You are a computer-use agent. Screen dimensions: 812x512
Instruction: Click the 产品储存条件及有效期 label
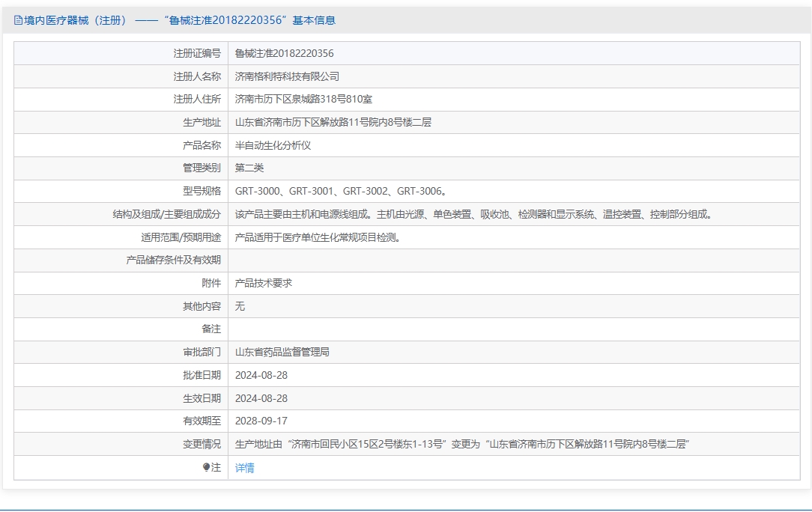(174, 260)
